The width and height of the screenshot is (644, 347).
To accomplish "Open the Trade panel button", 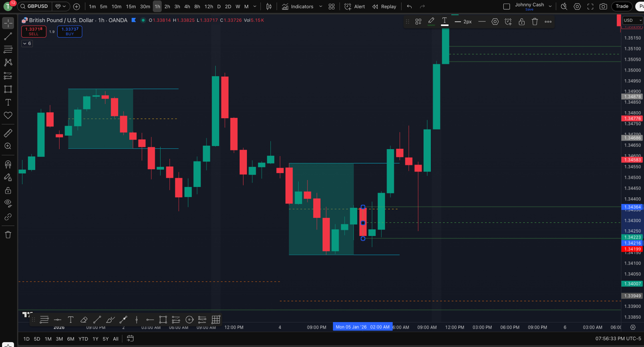I will (x=622, y=7).
